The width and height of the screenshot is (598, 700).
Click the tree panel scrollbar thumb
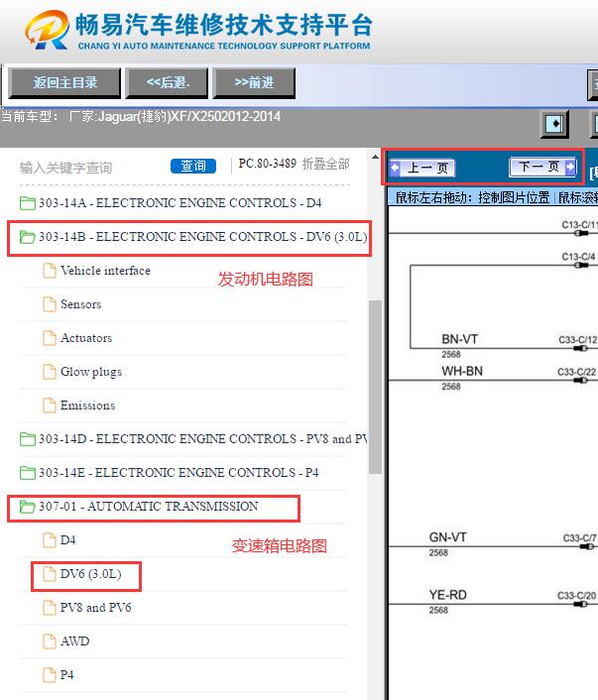(375, 387)
